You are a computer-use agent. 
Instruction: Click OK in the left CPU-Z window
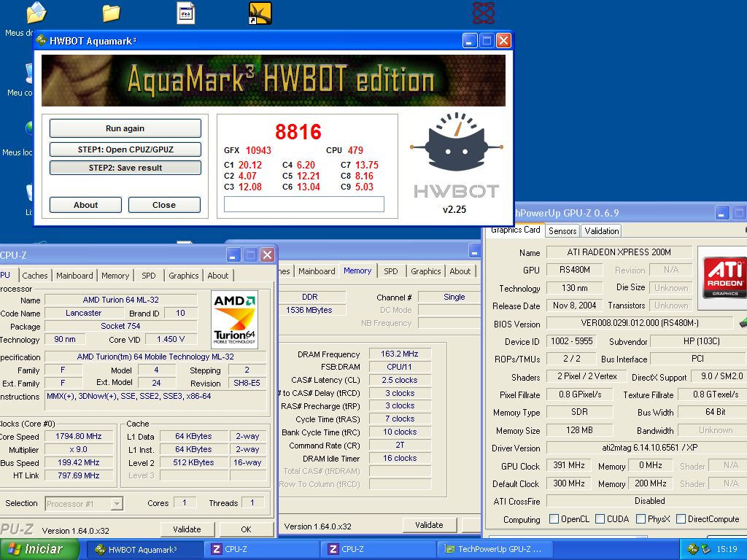coord(246,529)
